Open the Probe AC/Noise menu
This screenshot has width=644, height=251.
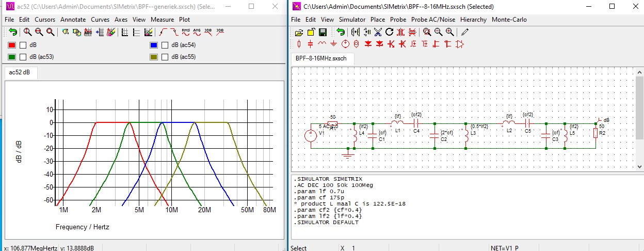click(x=433, y=20)
